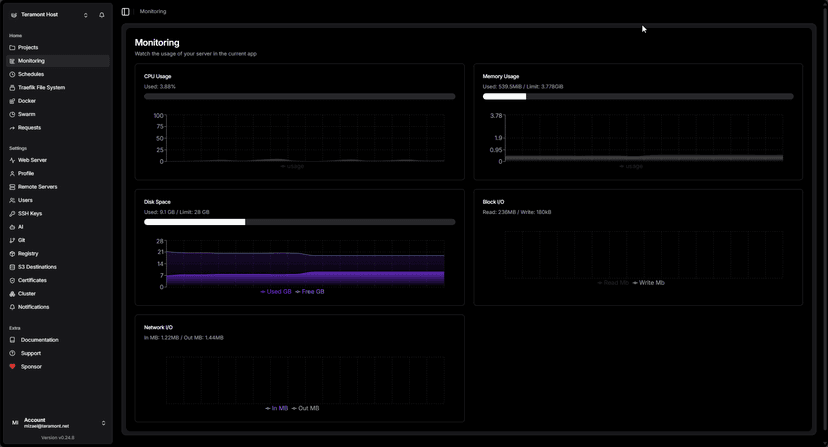Open the SSH Keys key icon

click(12, 213)
